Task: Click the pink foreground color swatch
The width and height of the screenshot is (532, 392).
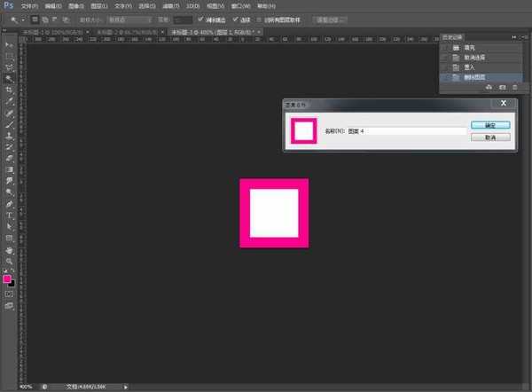Action: pos(7,278)
